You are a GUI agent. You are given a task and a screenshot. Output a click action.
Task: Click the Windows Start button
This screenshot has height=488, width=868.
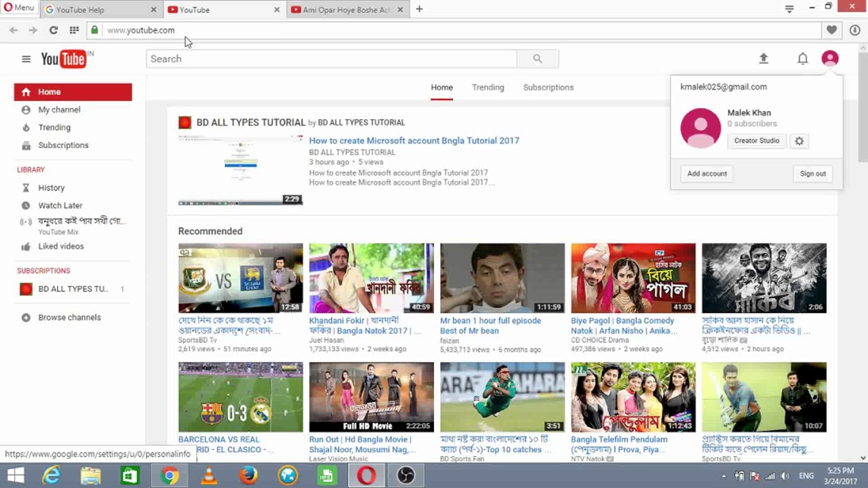16,476
